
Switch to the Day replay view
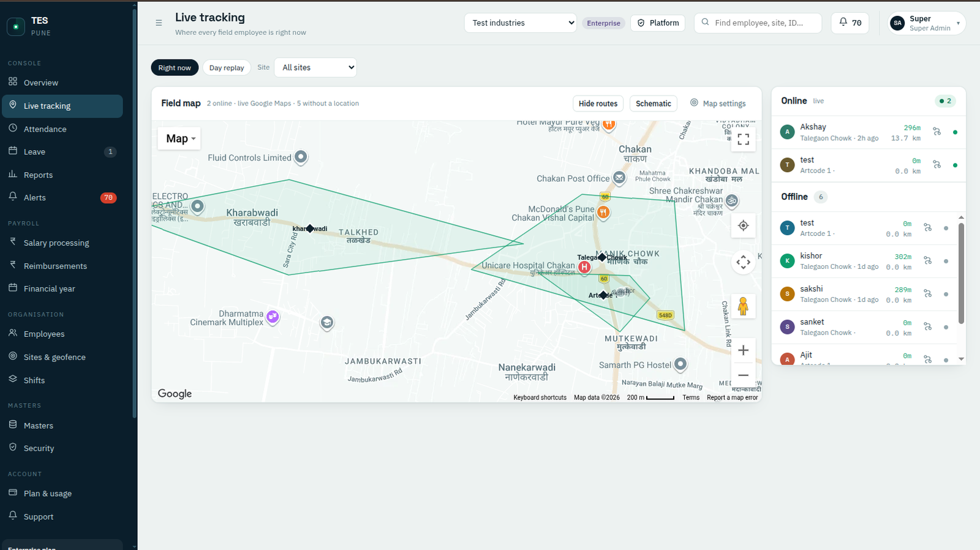click(227, 67)
